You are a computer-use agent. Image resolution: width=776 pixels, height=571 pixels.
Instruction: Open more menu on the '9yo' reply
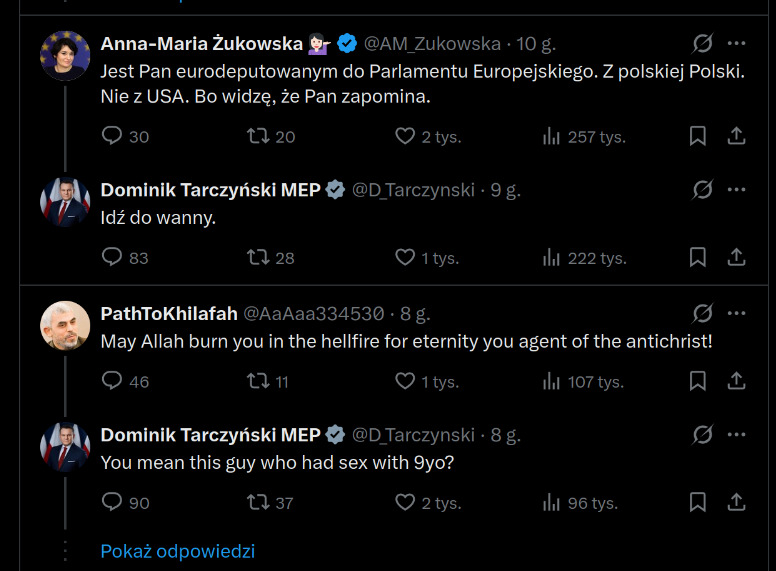736,435
